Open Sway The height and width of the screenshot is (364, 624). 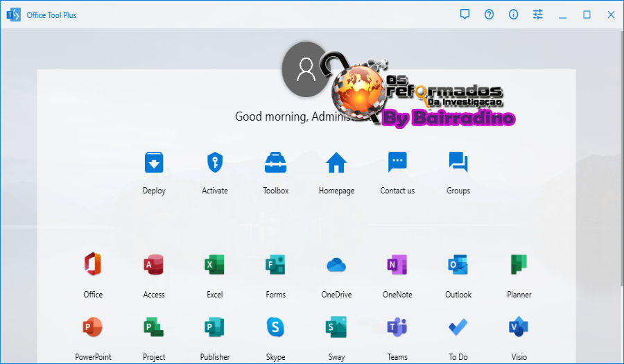[x=337, y=327]
